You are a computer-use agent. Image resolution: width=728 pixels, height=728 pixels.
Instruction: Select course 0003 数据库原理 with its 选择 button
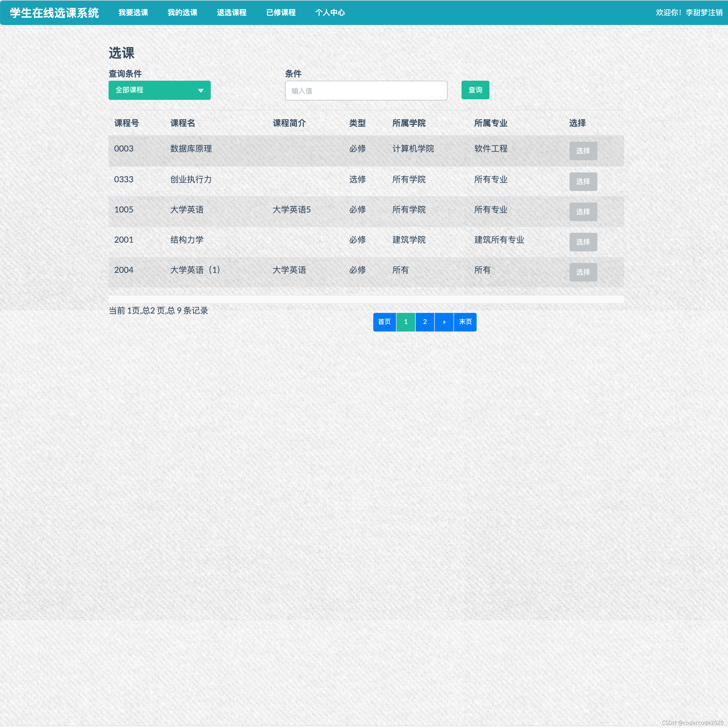(583, 151)
